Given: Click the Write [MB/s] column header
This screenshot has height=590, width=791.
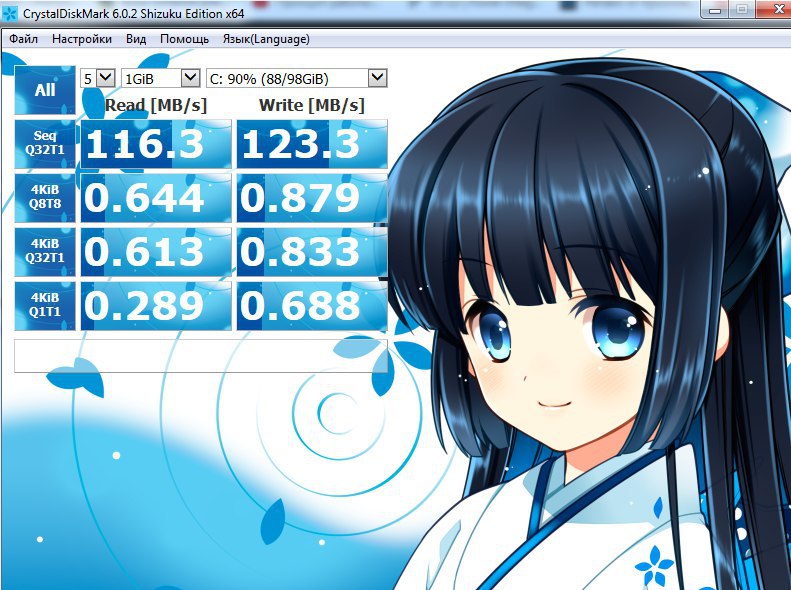Looking at the screenshot, I should point(312,105).
